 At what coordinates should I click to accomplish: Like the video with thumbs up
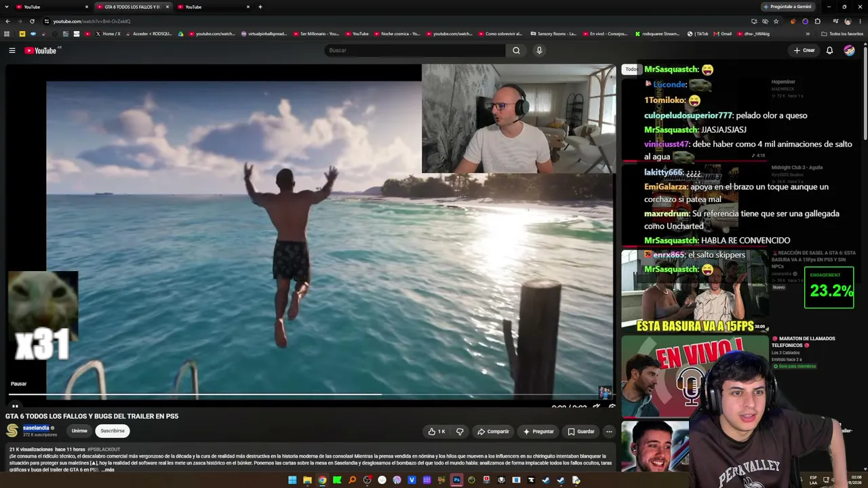point(437,431)
